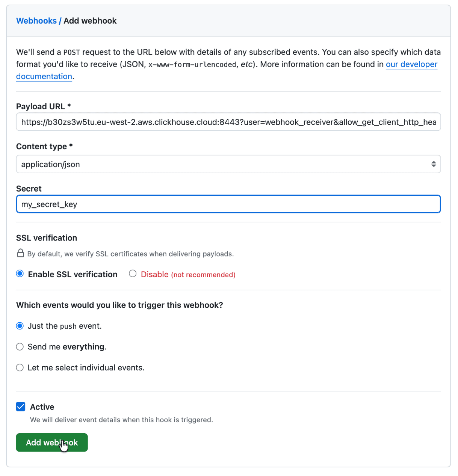The width and height of the screenshot is (458, 476).
Task: Select the Disable SSL verification option
Action: (x=133, y=274)
